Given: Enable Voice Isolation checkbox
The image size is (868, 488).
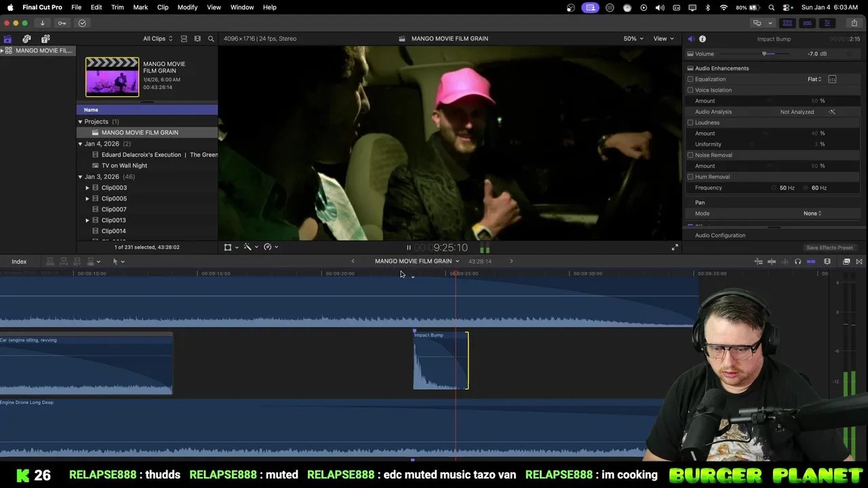Looking at the screenshot, I should pyautogui.click(x=690, y=90).
